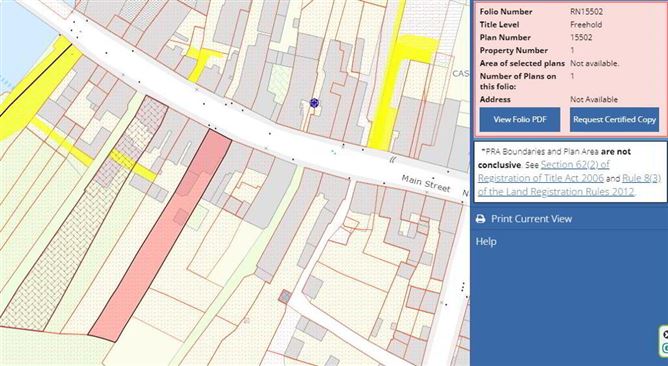Click the Plan Number value 15502
Screen dimensions: 668x366
tap(581, 37)
